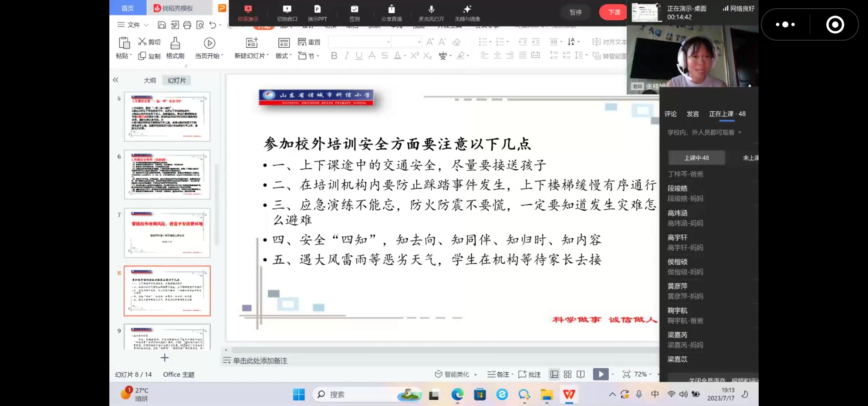Toggle underline formatting
868x406 pixels.
pos(359,56)
